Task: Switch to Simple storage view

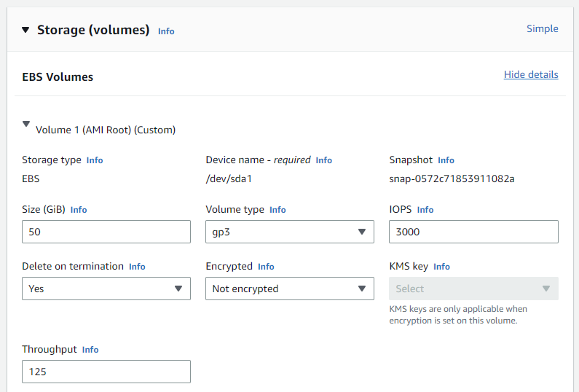Action: [542, 29]
